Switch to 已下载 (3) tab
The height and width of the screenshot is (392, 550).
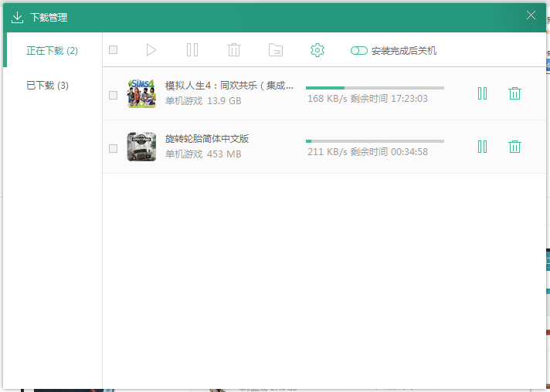(x=47, y=86)
